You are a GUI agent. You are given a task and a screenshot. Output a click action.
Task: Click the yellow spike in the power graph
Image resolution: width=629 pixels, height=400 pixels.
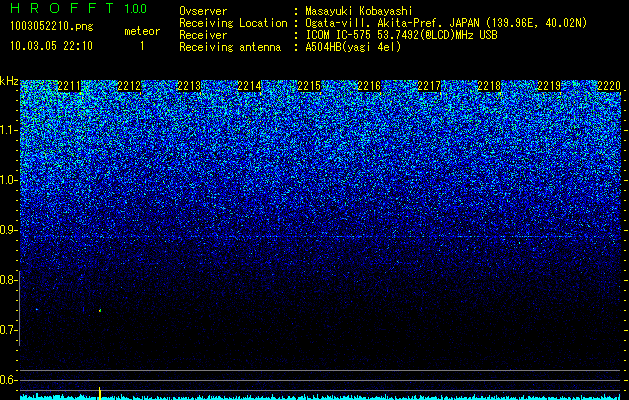coord(99,393)
